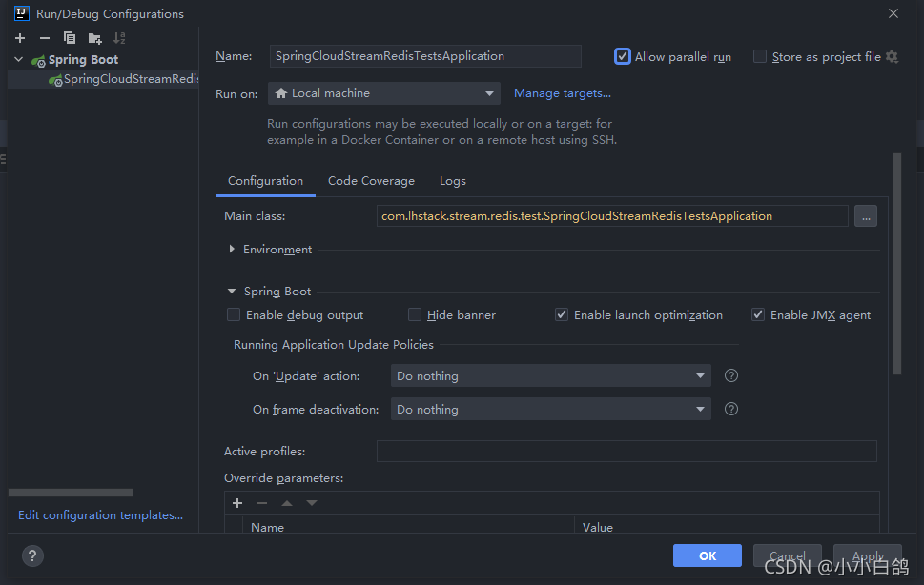
Task: Open Edit configuration templates link
Action: pos(100,514)
